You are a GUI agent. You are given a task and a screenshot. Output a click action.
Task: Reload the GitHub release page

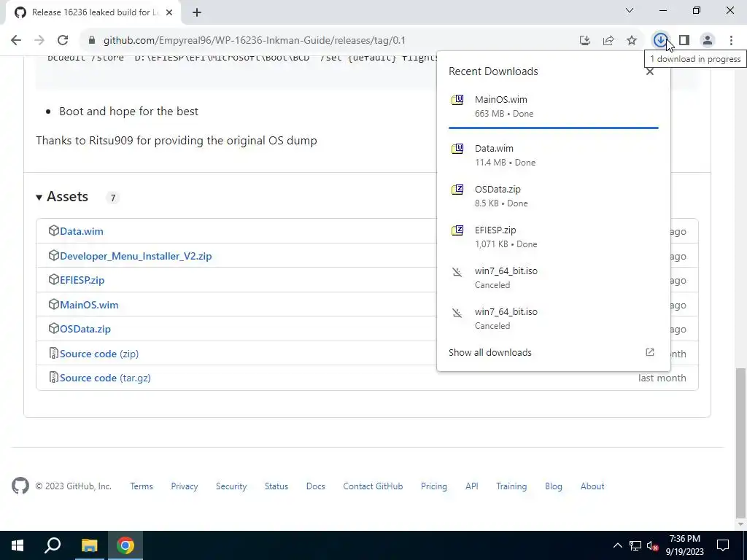(63, 41)
